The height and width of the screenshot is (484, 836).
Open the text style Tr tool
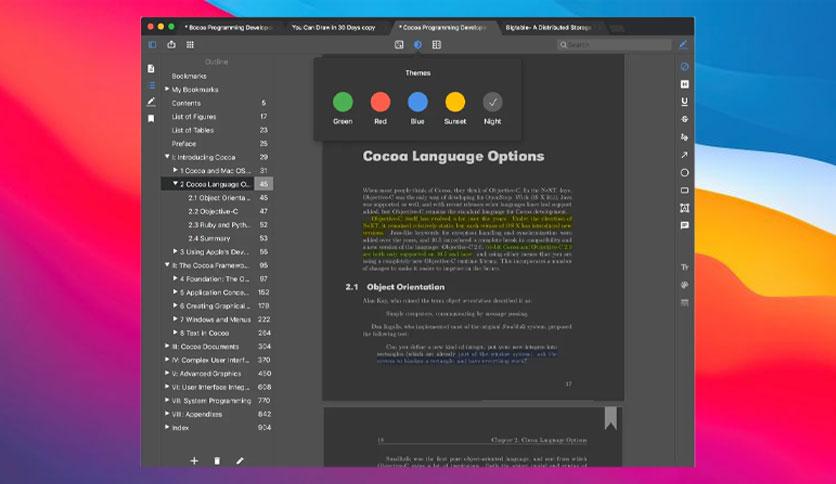(685, 267)
